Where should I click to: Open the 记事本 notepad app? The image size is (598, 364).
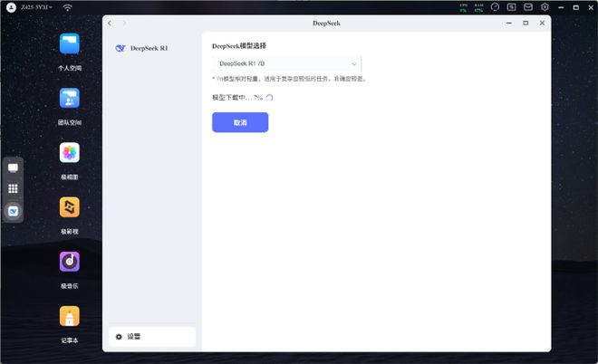pyautogui.click(x=70, y=316)
